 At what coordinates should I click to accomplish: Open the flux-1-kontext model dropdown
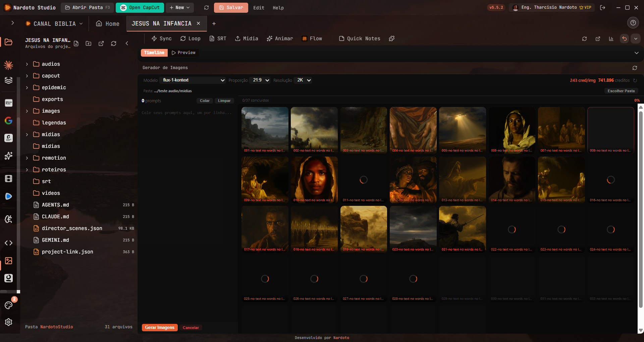pos(193,80)
